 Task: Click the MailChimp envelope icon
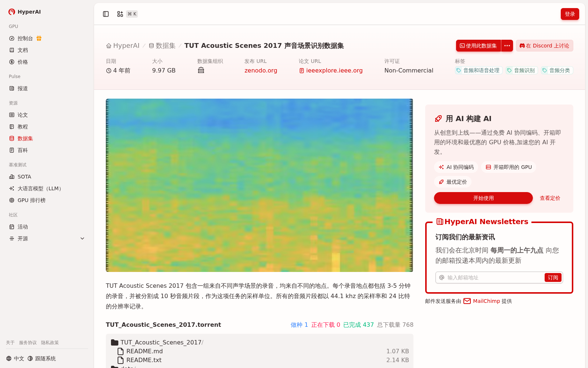pyautogui.click(x=467, y=301)
